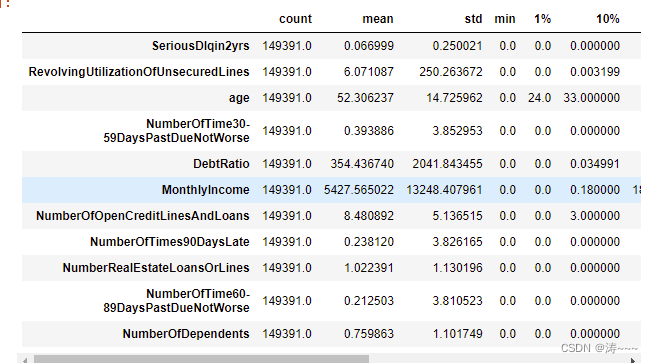Click the std value 3.826165
Screen dimensions: 653x363
pos(457,242)
